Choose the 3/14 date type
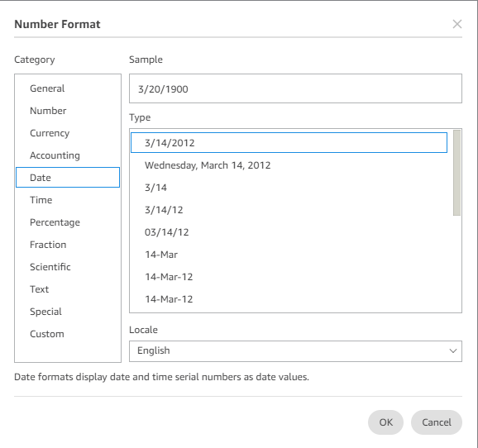478x448 pixels. 289,188
